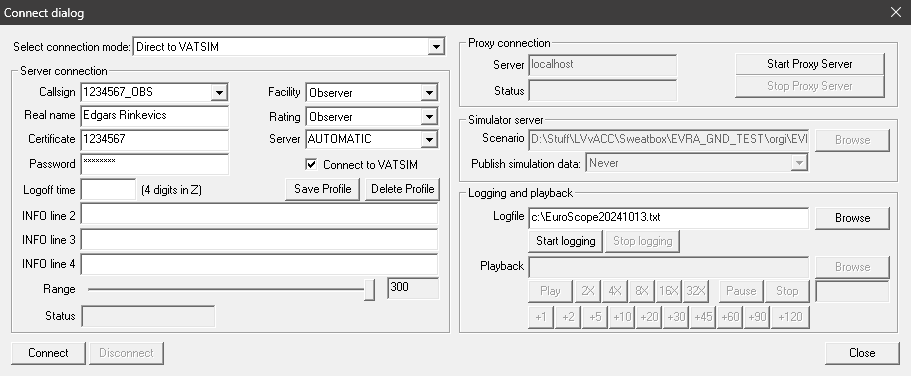
Task: Skip playback forward +45
Action: pyautogui.click(x=702, y=317)
